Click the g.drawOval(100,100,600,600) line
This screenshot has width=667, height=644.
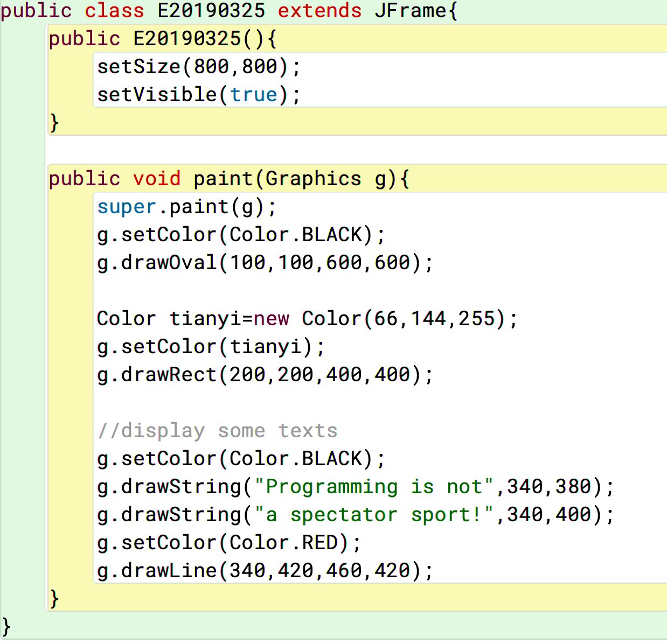click(x=265, y=263)
